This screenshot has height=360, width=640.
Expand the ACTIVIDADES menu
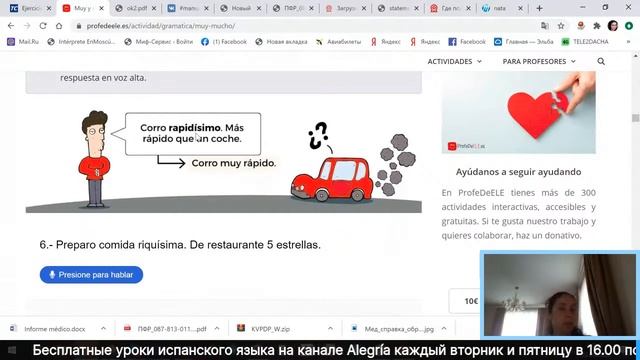[454, 61]
